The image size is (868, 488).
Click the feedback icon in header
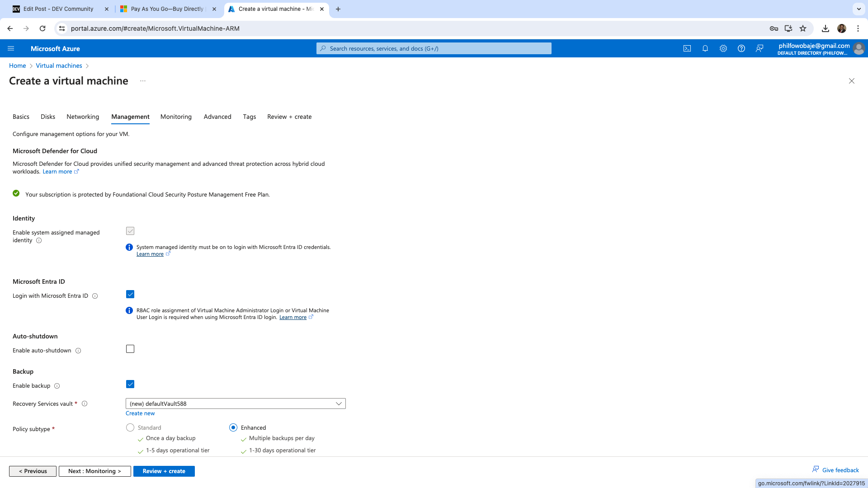[759, 48]
